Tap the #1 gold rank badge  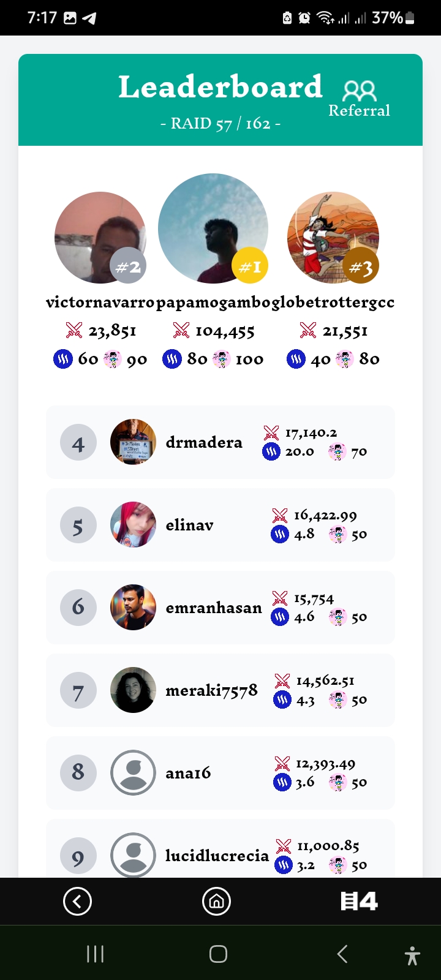(x=250, y=266)
